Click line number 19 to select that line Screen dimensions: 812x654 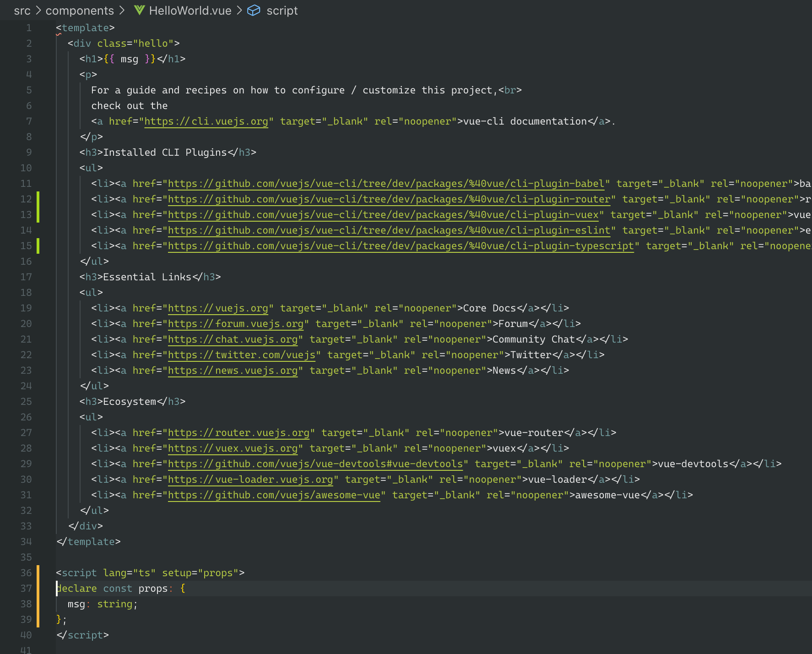[x=26, y=308]
